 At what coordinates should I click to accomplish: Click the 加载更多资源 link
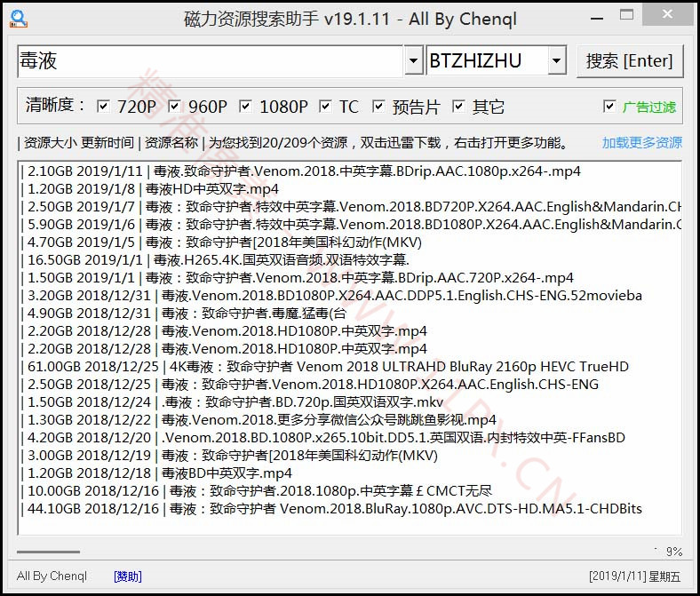(642, 142)
